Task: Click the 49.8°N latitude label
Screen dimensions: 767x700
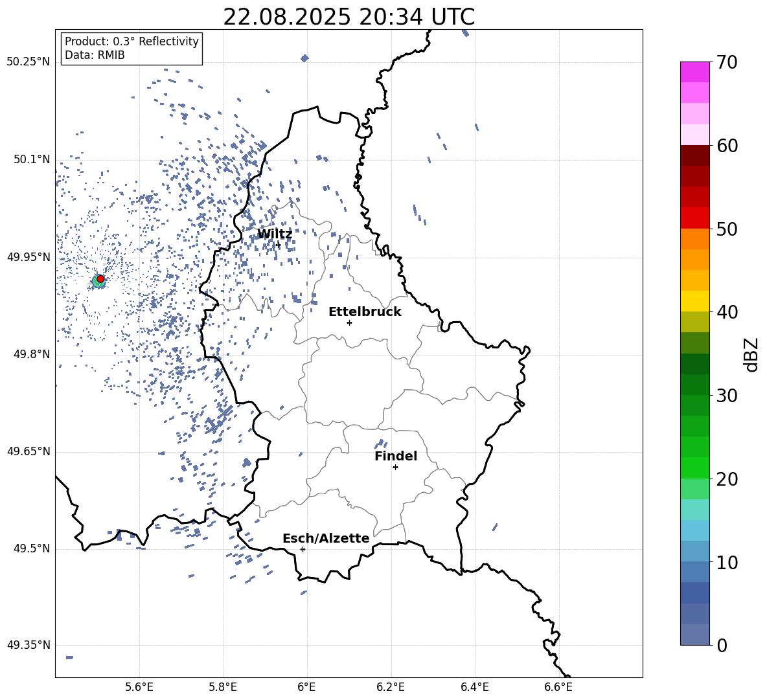Action: [x=32, y=354]
